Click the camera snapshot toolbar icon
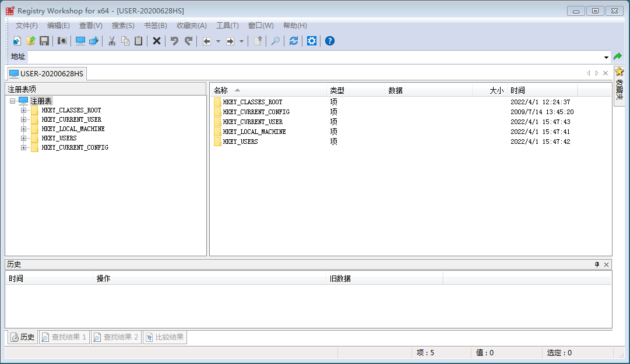The width and height of the screenshot is (630, 364). [x=62, y=41]
